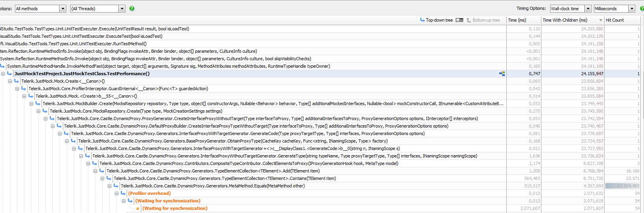This screenshot has width=644, height=213.
Task: Open the All Threads dropdown
Action: click(122, 9)
